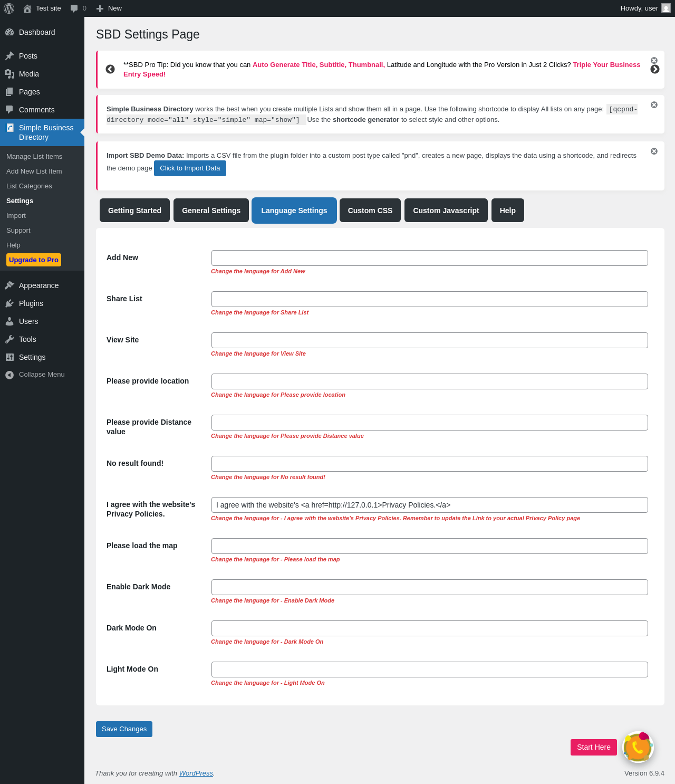Open the New content menu
This screenshot has height=784, width=675.
coord(109,8)
